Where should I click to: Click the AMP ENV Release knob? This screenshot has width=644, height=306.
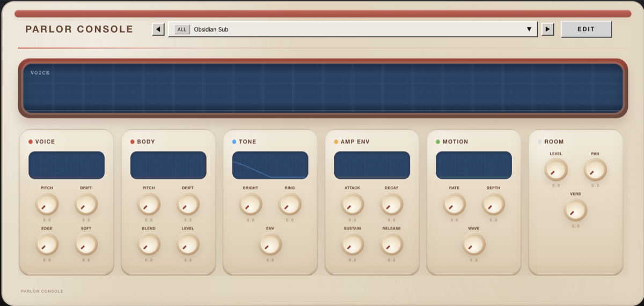392,244
